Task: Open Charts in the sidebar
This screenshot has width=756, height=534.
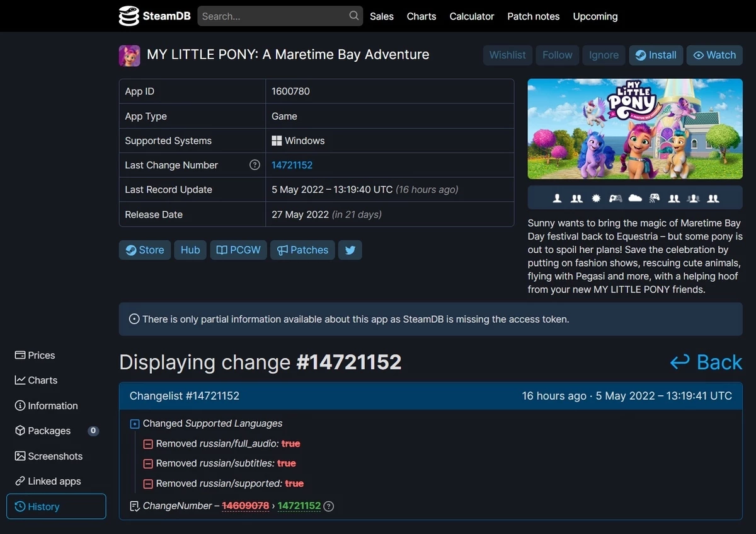Action: pyautogui.click(x=37, y=380)
